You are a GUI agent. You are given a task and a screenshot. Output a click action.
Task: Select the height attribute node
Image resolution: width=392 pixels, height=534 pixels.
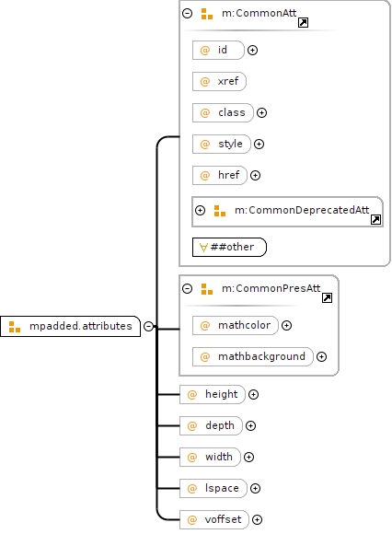212,394
